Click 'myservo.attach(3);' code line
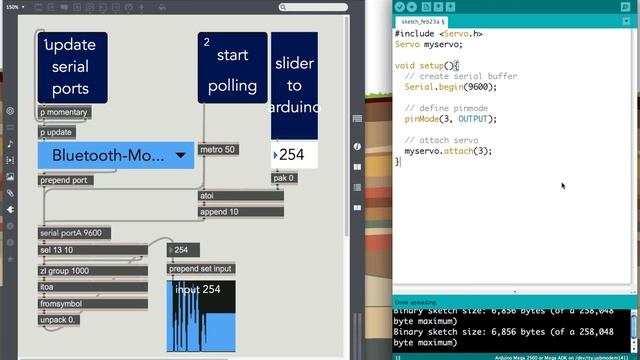The width and height of the screenshot is (640, 360). tap(448, 151)
